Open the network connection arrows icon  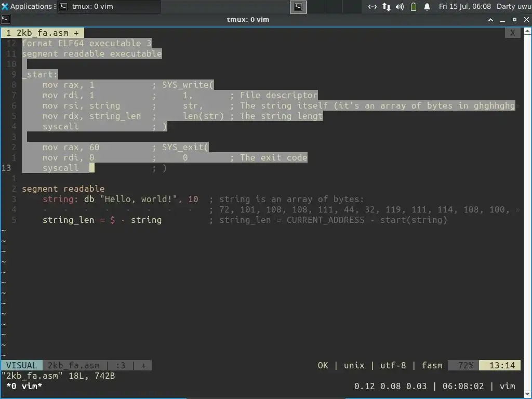coord(372,7)
